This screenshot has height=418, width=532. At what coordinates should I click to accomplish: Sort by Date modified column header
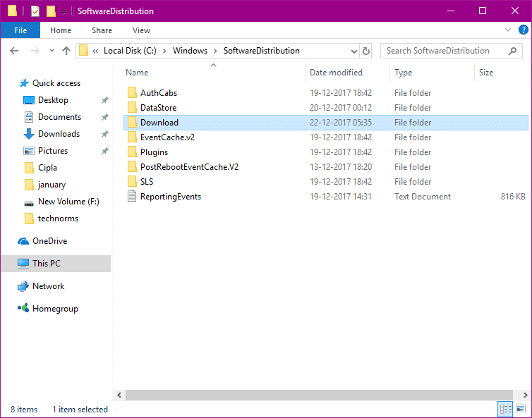[x=336, y=72]
